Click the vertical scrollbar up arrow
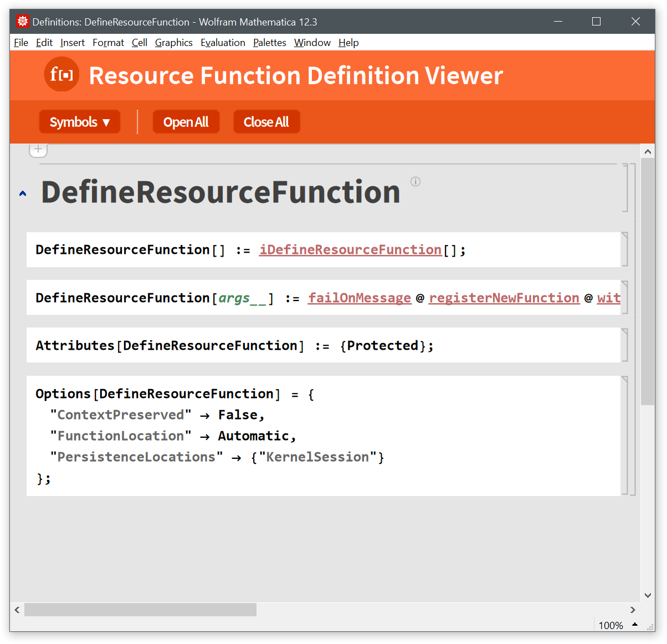This screenshot has height=644, width=667. [648, 151]
